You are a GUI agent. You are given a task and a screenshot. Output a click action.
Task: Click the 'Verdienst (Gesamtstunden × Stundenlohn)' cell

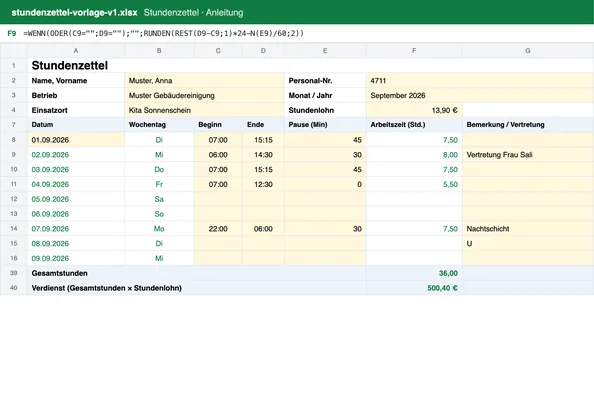coord(197,288)
